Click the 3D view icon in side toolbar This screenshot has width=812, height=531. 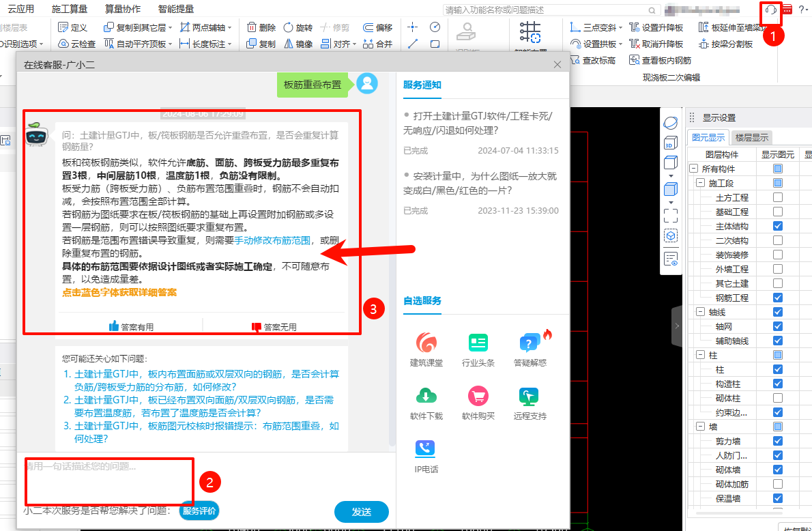(671, 143)
